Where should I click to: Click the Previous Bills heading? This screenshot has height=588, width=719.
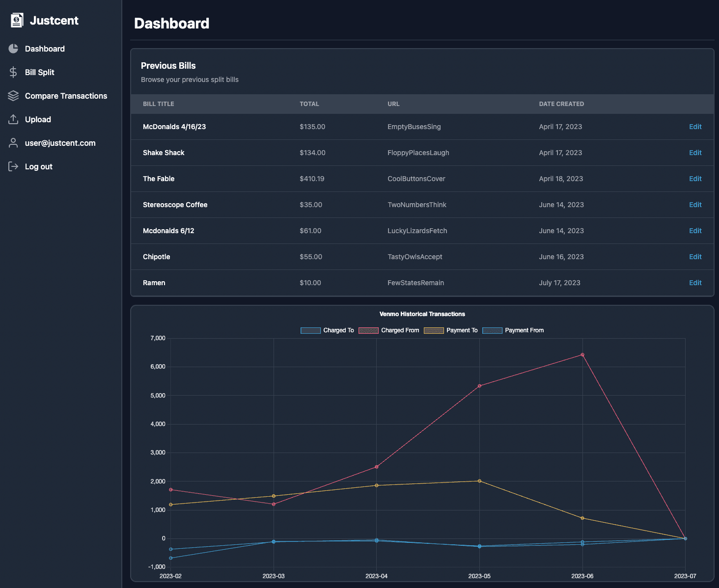pyautogui.click(x=168, y=66)
